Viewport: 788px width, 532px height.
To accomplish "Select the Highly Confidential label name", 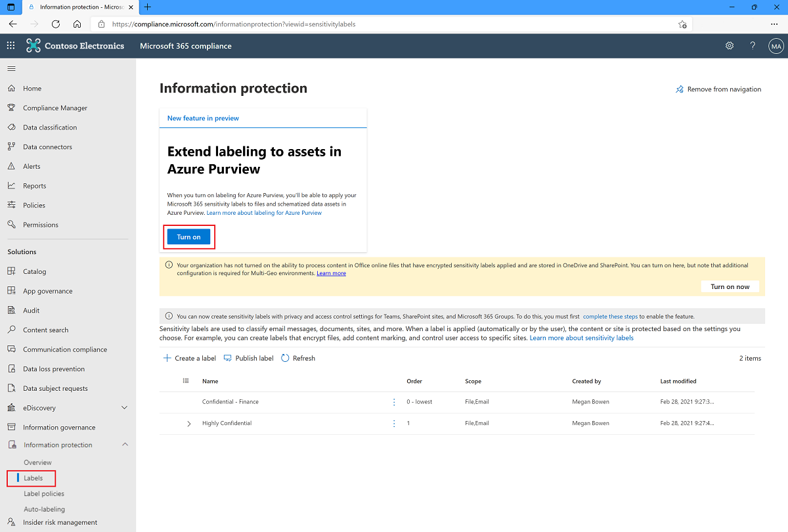I will coord(227,424).
